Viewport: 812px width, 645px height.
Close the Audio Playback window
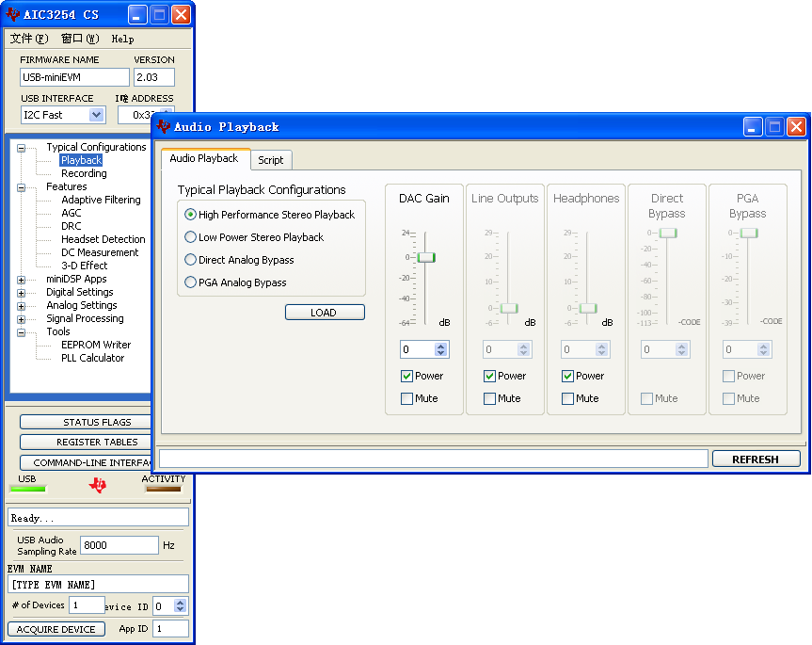[x=796, y=126]
